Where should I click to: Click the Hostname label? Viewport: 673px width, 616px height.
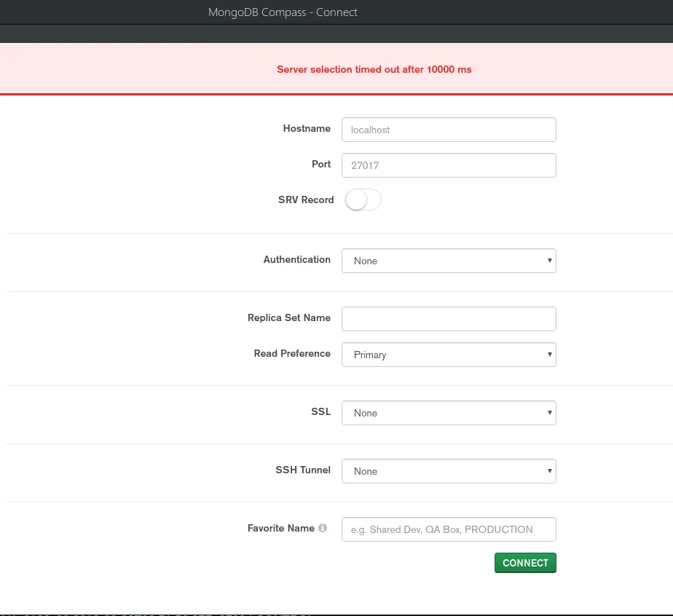tap(307, 128)
